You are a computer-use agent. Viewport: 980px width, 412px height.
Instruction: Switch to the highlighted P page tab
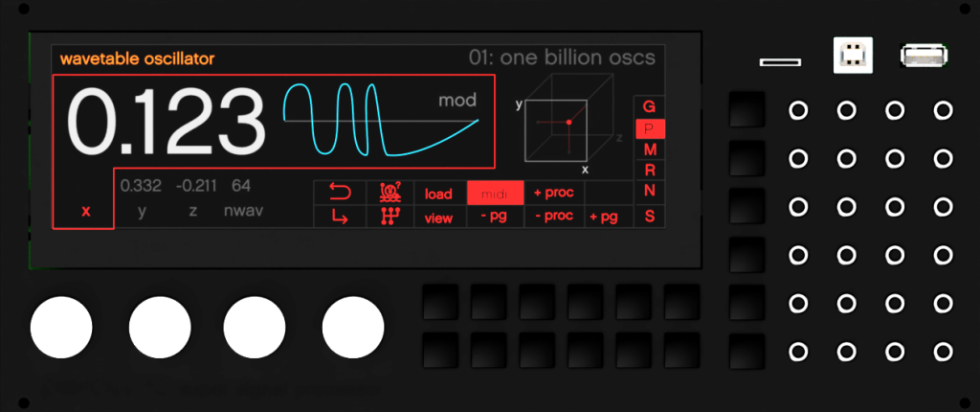[650, 128]
